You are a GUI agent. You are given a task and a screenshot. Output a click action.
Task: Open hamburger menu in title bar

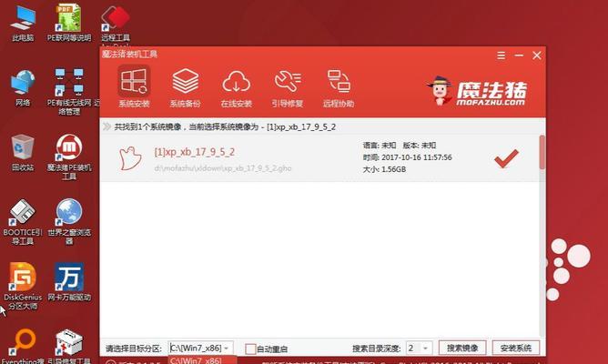point(501,56)
